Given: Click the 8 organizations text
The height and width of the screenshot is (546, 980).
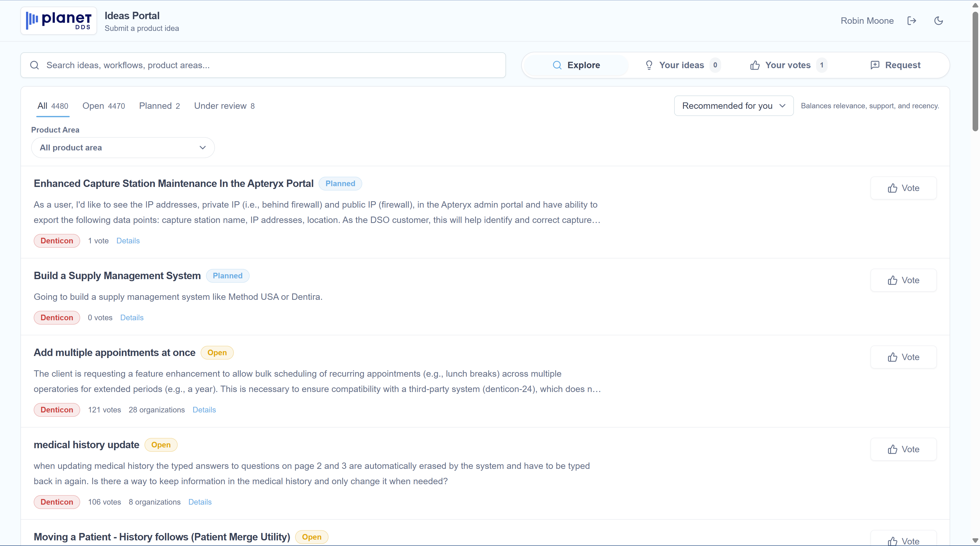Looking at the screenshot, I should (x=154, y=502).
